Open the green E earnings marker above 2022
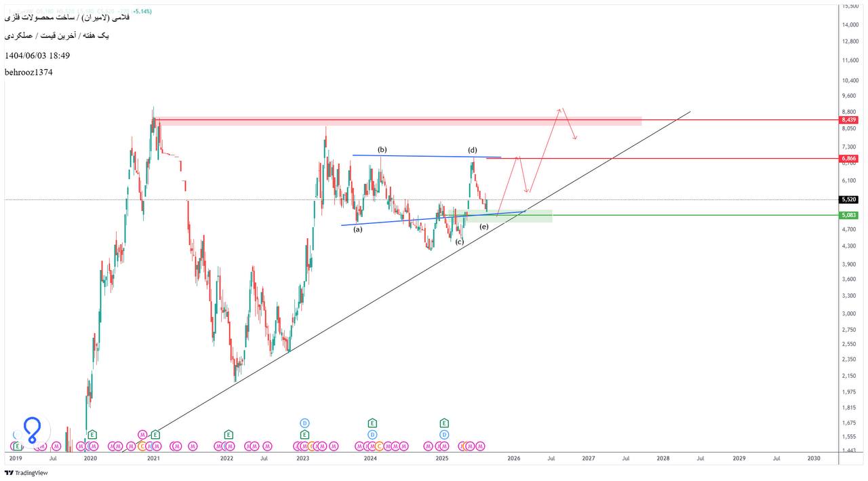Viewport: 868px width, 481px height. coord(229,434)
